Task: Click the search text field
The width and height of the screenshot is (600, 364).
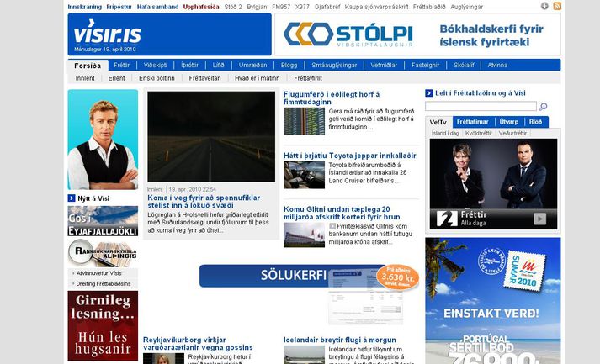Action: (481, 106)
